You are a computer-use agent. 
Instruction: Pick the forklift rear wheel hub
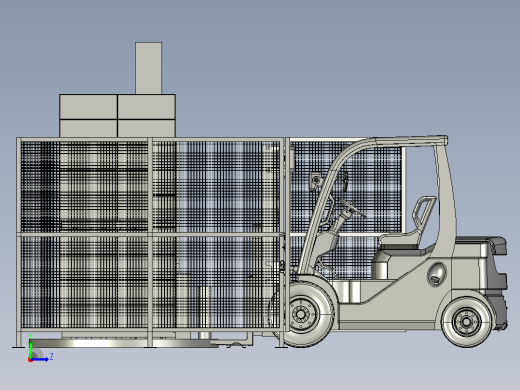pyautogui.click(x=466, y=322)
